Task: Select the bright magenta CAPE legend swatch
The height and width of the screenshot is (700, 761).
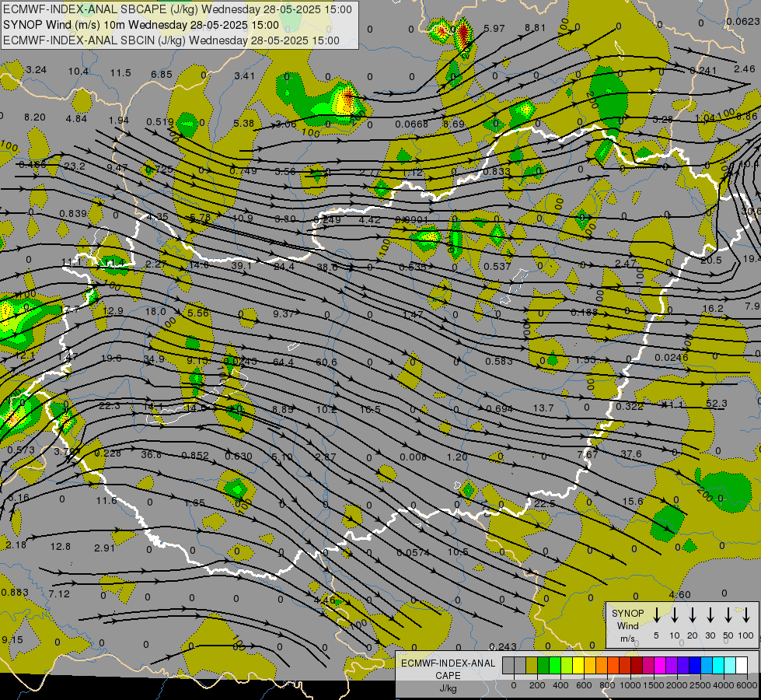Action: click(660, 665)
